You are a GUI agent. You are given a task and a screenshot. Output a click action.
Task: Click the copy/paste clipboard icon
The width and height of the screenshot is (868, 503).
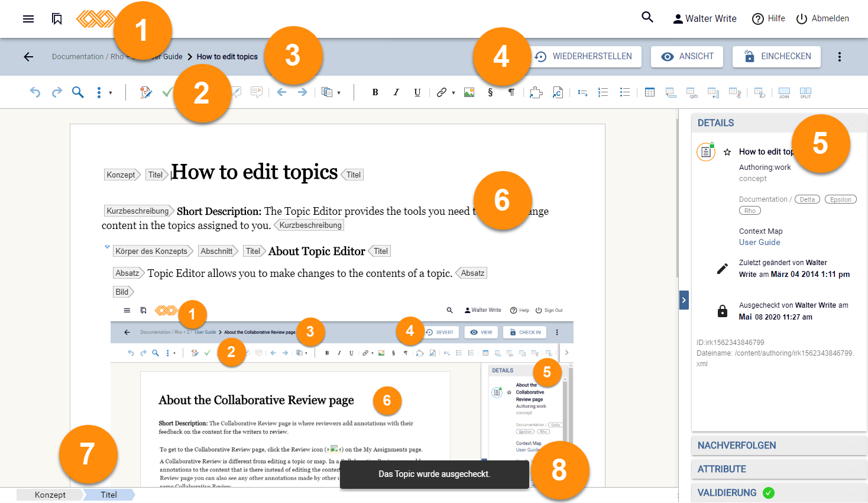pyautogui.click(x=327, y=92)
